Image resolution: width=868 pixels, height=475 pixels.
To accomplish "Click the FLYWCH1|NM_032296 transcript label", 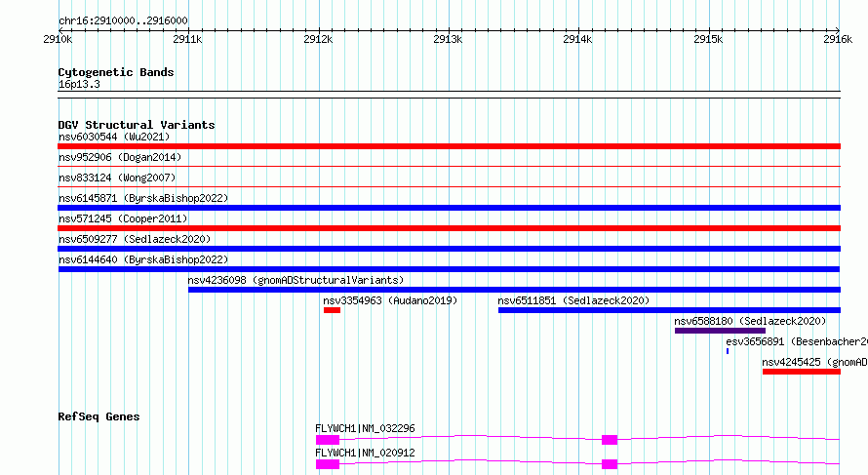I will (x=365, y=428).
